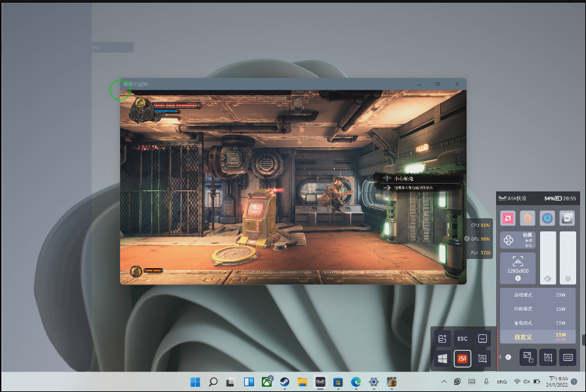Switch to the game icon on the taskbar

coord(392,382)
